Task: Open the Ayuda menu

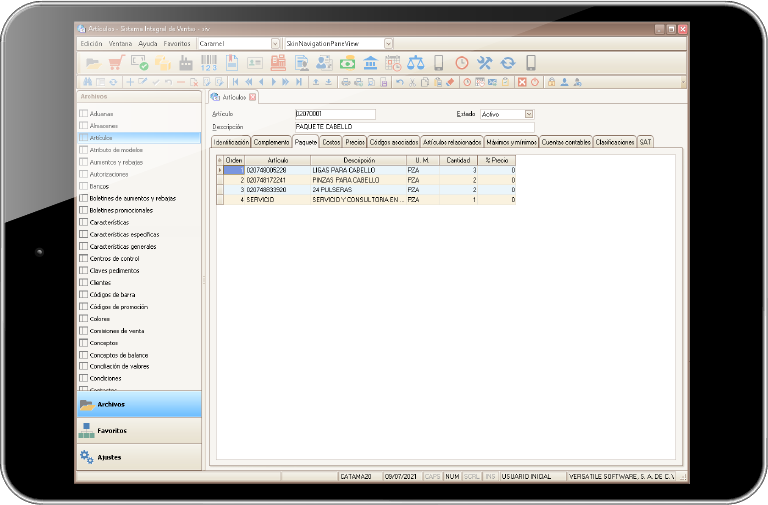Action: pyautogui.click(x=148, y=44)
